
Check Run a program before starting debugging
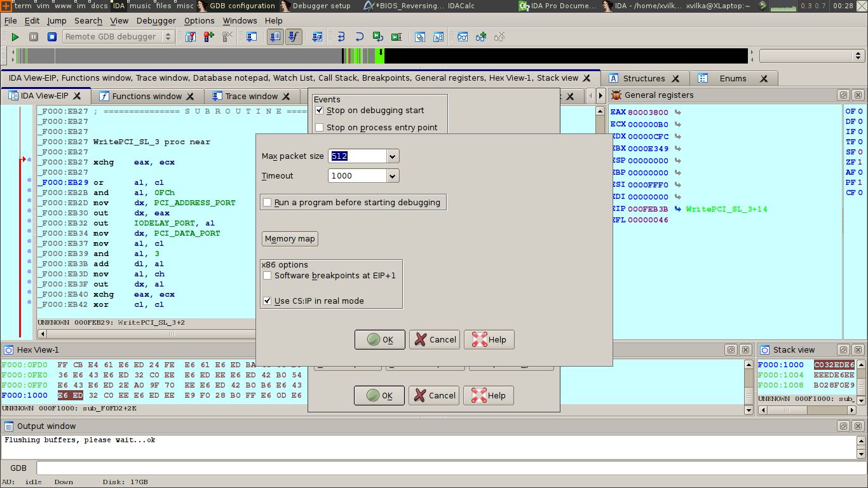(x=268, y=202)
